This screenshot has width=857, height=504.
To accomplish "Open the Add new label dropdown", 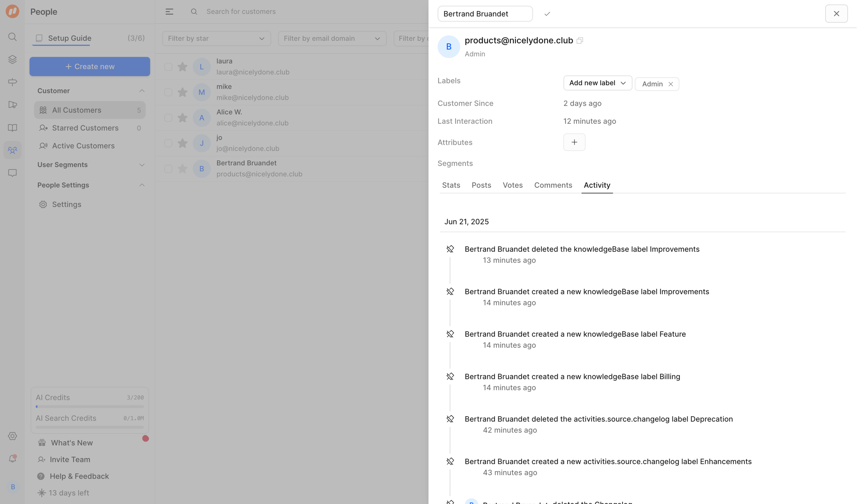I will click(597, 83).
